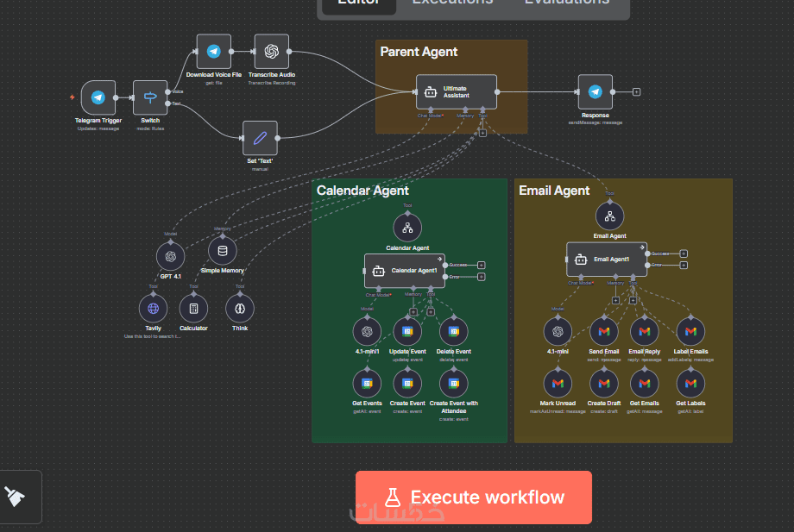Select the Set 'Text' node
The image size is (794, 532).
click(260, 138)
